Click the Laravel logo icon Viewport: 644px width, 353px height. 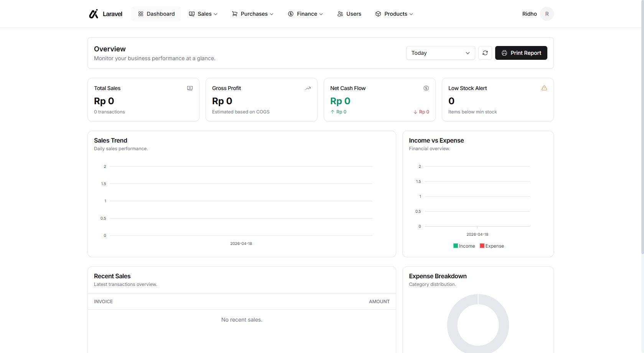point(94,14)
